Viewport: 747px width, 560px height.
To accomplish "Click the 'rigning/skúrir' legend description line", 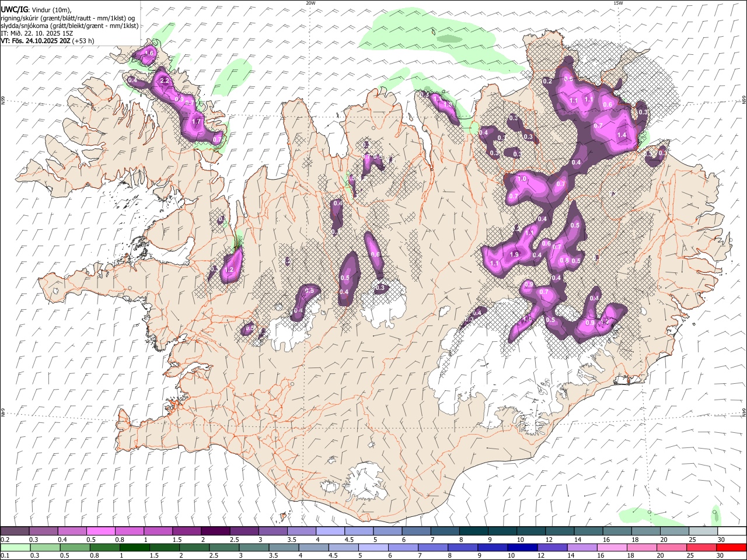I will click(68, 17).
